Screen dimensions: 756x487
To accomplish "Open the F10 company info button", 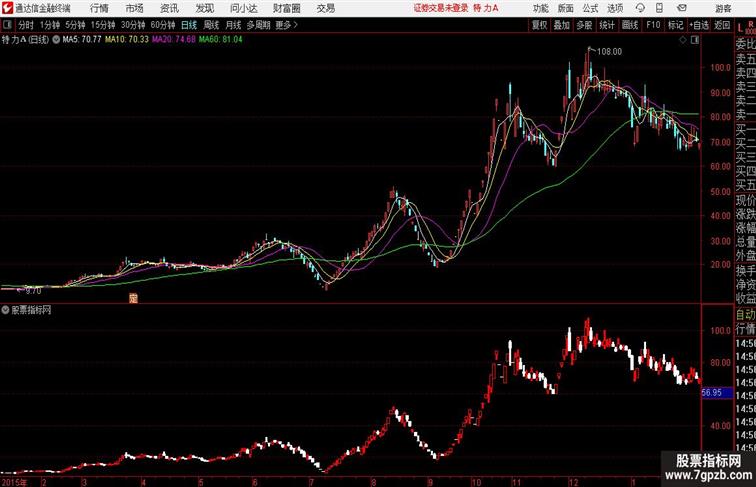I will (x=653, y=25).
